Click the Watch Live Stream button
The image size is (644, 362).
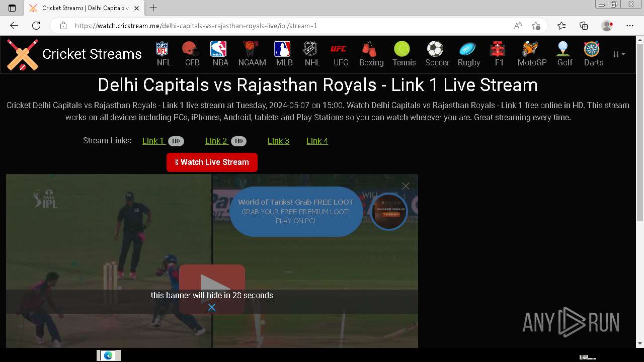(x=212, y=162)
